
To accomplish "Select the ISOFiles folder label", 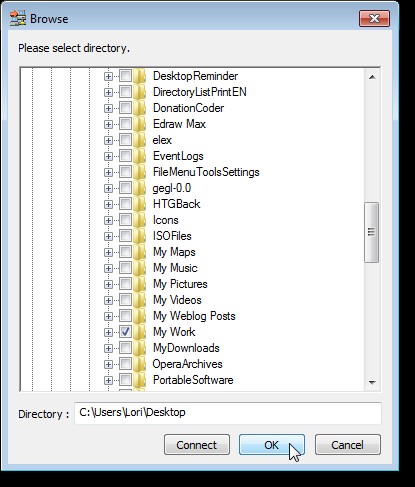I will click(172, 236).
